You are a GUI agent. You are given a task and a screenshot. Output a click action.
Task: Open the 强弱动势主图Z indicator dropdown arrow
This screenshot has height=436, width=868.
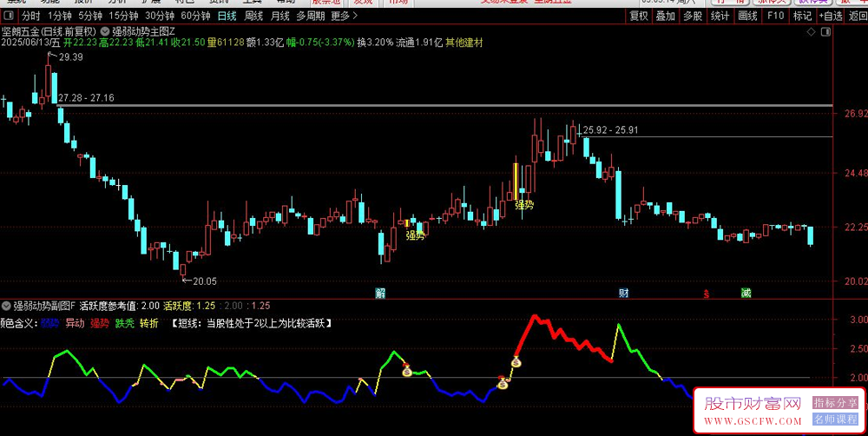pyautogui.click(x=105, y=31)
